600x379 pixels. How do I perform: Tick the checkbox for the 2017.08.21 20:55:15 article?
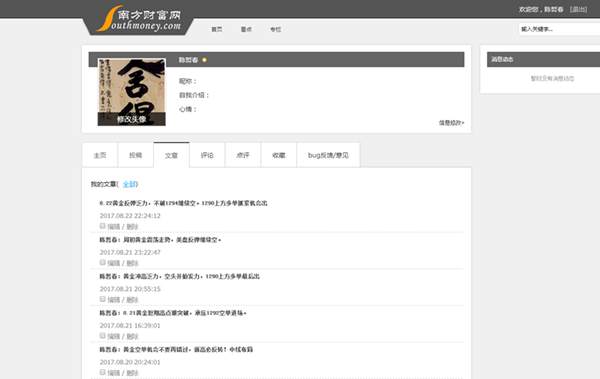pos(103,299)
